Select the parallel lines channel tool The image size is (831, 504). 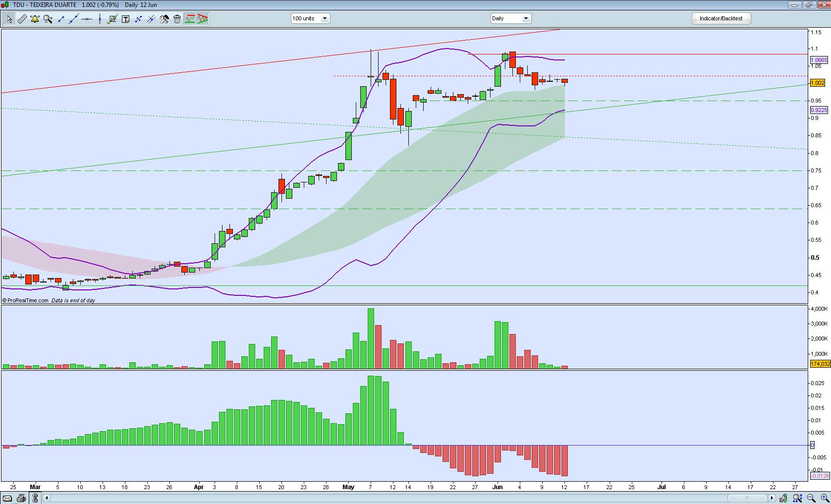click(x=151, y=19)
